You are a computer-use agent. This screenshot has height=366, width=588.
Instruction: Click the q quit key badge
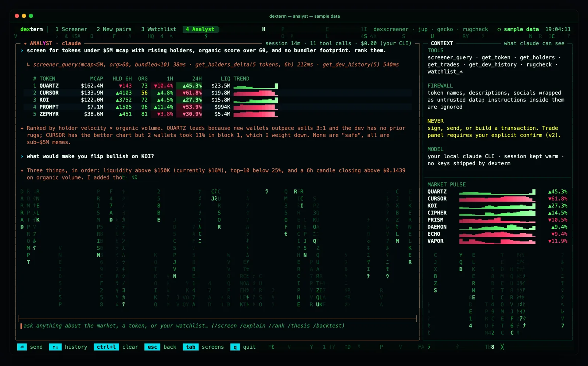tap(235, 347)
